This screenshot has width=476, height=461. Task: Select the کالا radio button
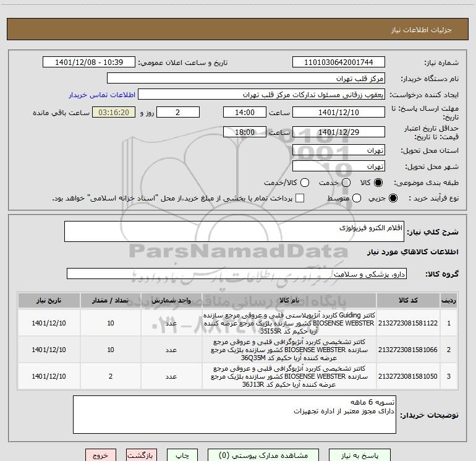378,183
